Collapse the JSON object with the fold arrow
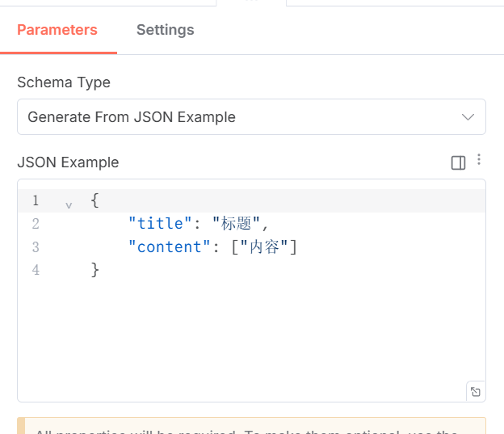Image resolution: width=504 pixels, height=434 pixels. point(69,205)
